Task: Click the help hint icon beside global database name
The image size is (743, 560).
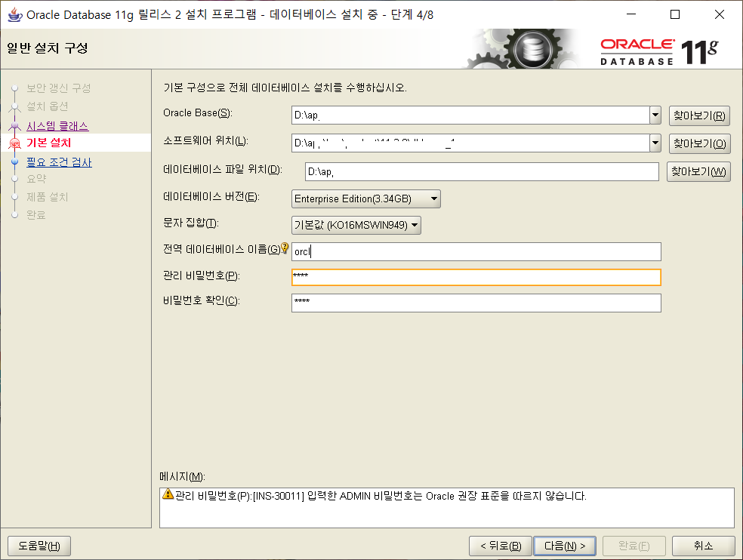Action: coord(285,248)
